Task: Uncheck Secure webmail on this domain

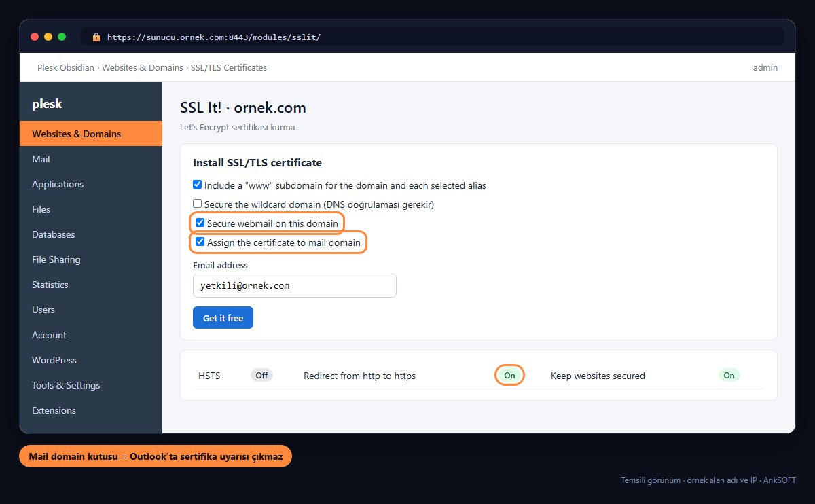Action: tap(200, 223)
